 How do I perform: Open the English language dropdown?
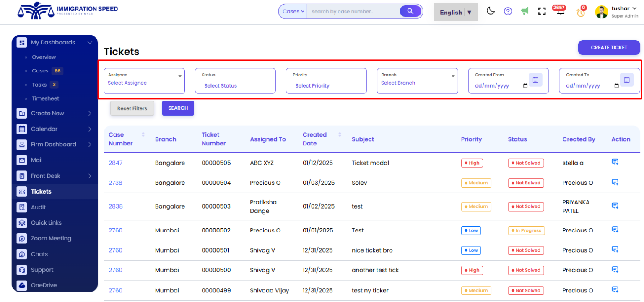click(455, 12)
